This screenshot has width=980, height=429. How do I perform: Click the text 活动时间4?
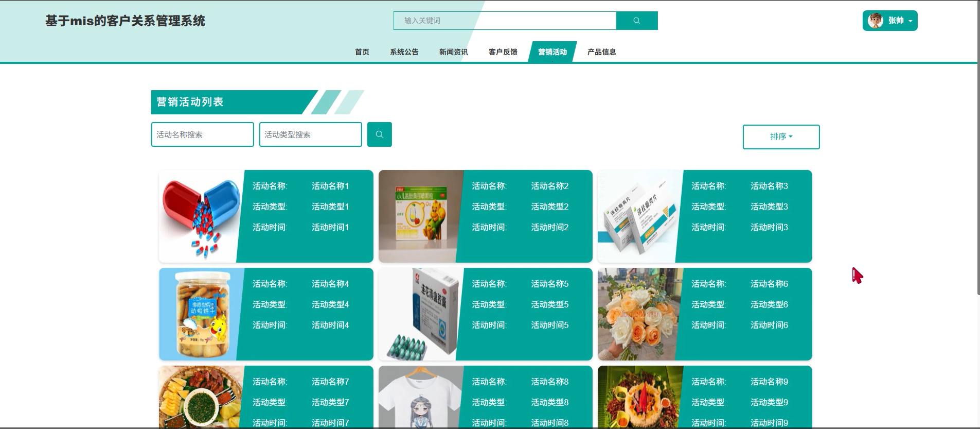pyautogui.click(x=330, y=325)
